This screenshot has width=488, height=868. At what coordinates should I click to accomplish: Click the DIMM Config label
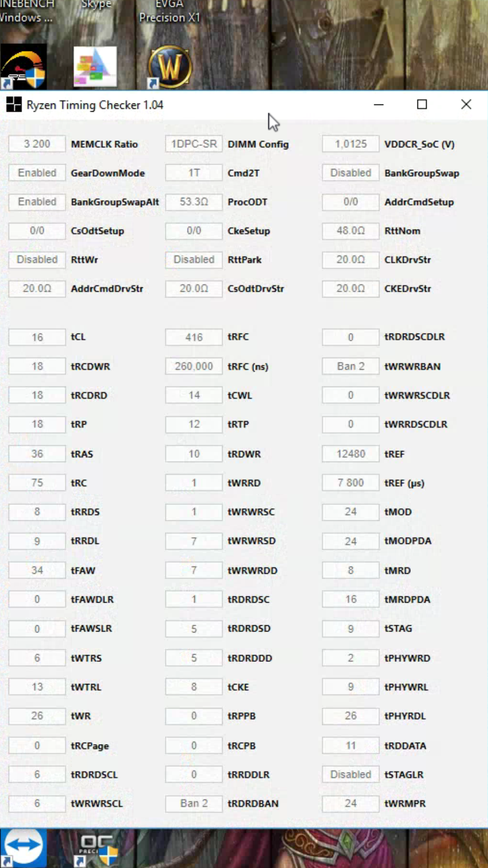tap(258, 144)
